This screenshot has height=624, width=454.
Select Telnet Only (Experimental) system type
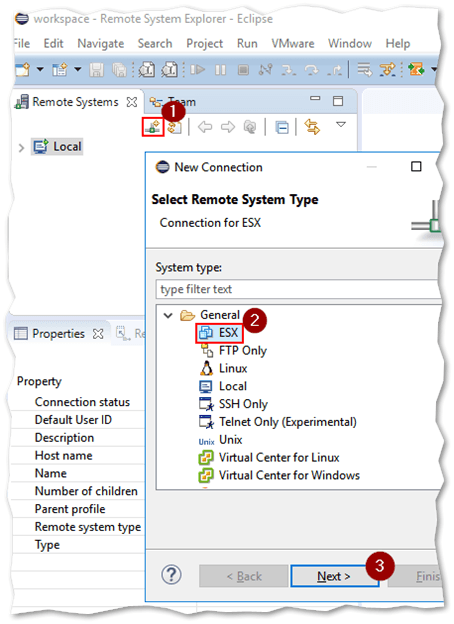(x=278, y=422)
